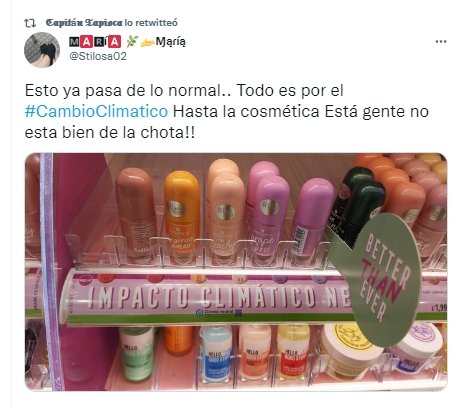Screen dimensions: 458x407
Task: Click the herb emoji in the display name
Action: [132, 42]
